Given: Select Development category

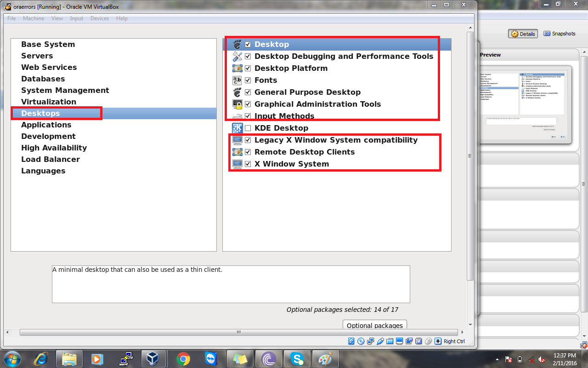Looking at the screenshot, I should (48, 136).
